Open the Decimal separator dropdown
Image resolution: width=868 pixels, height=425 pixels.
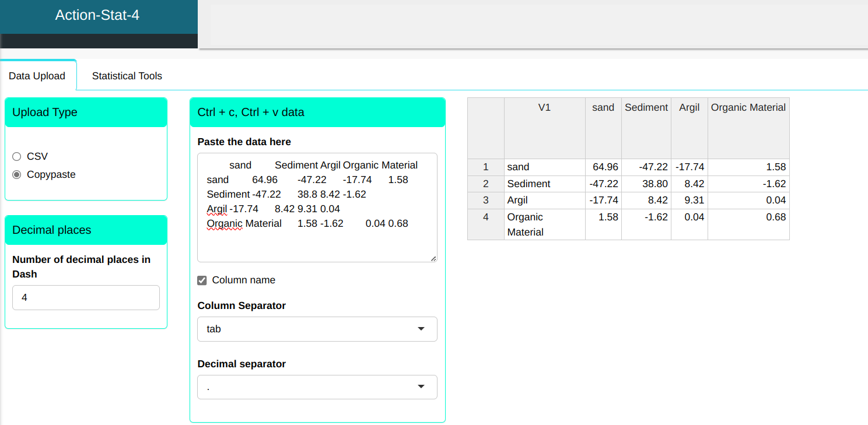tap(317, 387)
